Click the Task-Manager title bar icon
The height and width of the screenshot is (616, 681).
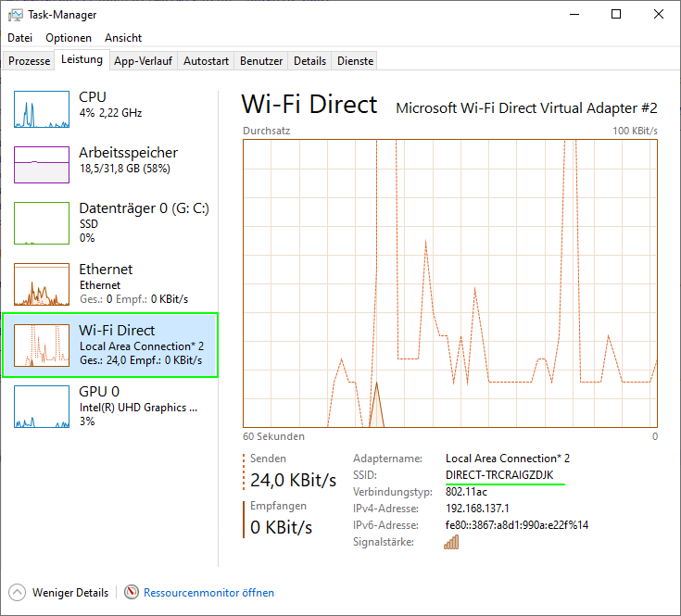[x=16, y=15]
